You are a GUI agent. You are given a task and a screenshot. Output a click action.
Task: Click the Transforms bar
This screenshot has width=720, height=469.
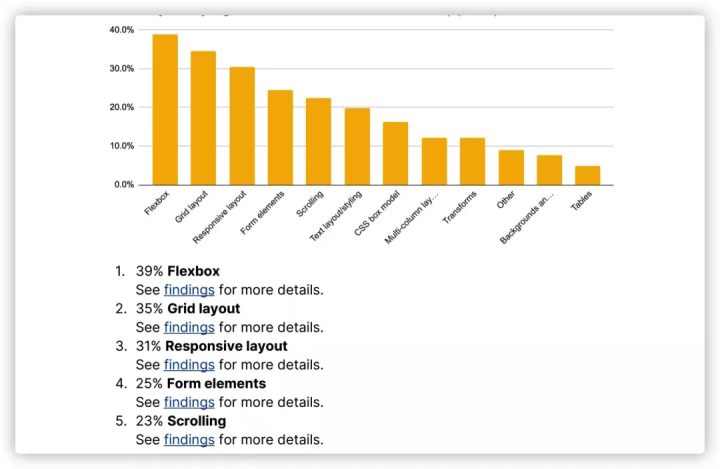(472, 162)
